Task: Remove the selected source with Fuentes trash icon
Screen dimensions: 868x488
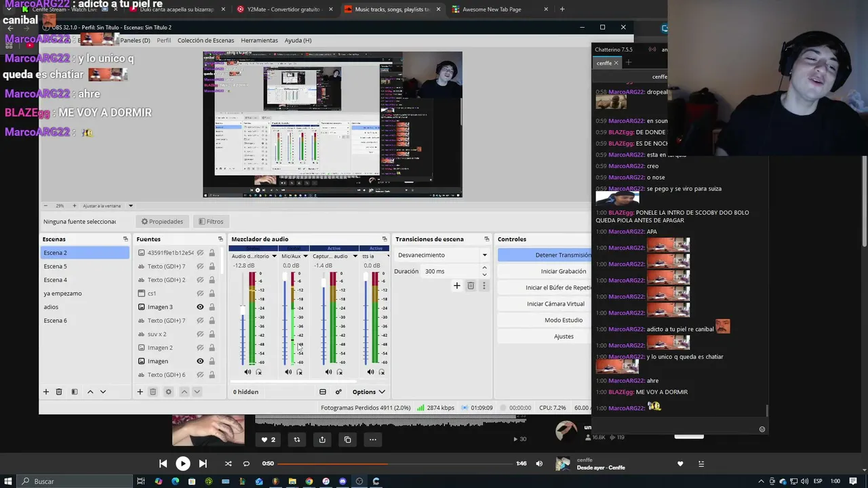Action: tap(153, 392)
